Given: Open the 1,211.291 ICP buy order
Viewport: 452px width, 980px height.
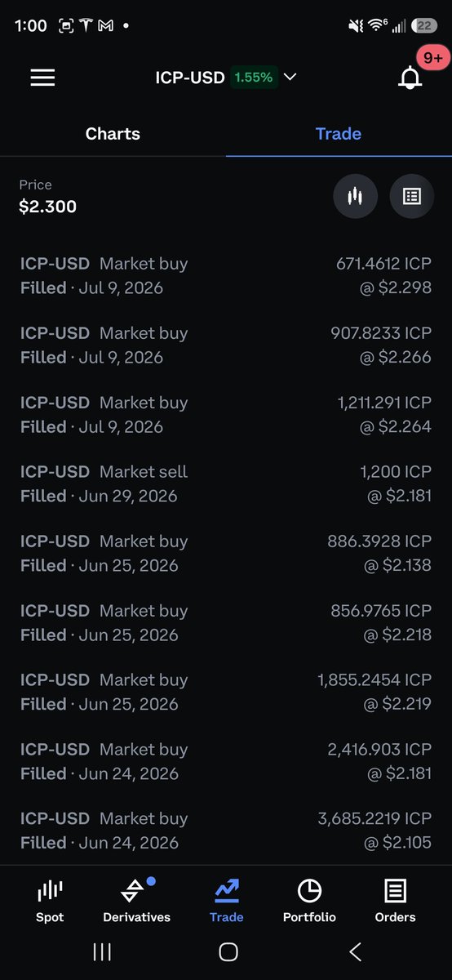Looking at the screenshot, I should pyautogui.click(x=226, y=414).
